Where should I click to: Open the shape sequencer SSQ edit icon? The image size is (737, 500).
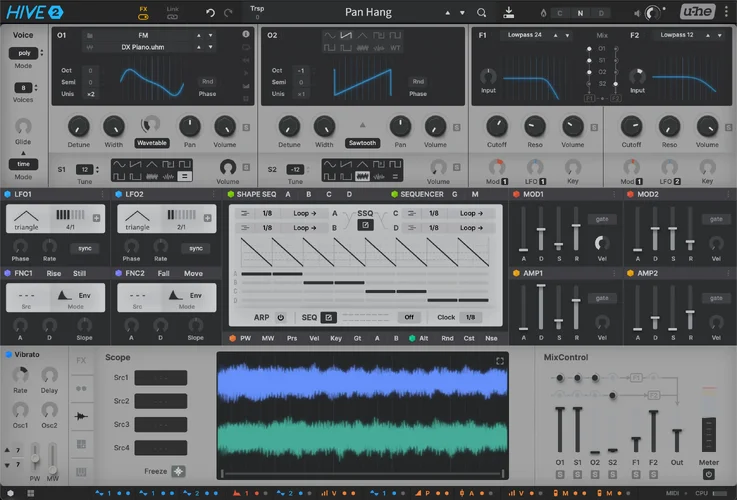point(365,225)
